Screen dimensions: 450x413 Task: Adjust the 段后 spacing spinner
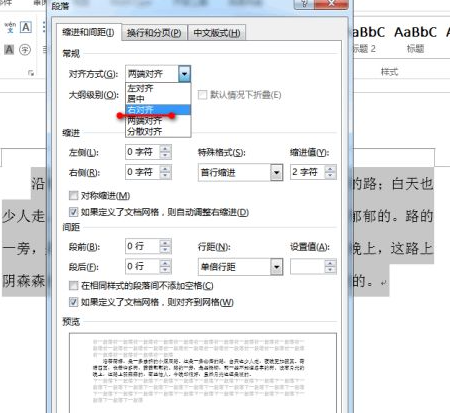[165, 267]
